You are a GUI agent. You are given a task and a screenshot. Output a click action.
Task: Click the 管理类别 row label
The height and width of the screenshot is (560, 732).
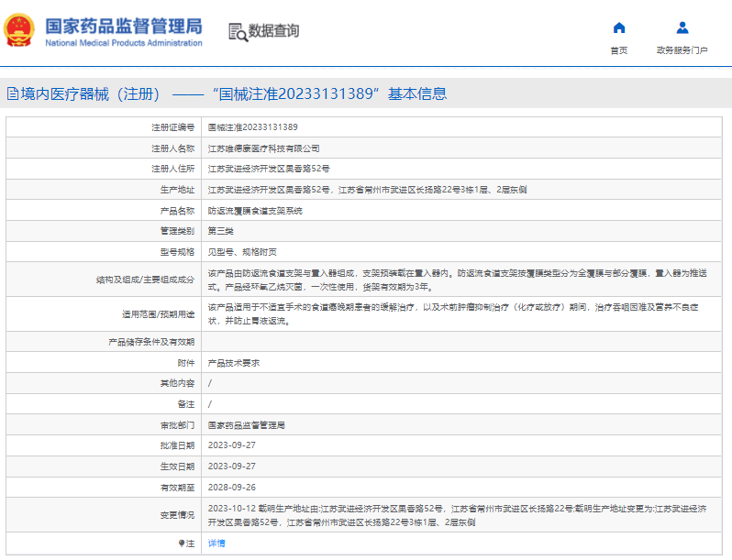(x=177, y=231)
